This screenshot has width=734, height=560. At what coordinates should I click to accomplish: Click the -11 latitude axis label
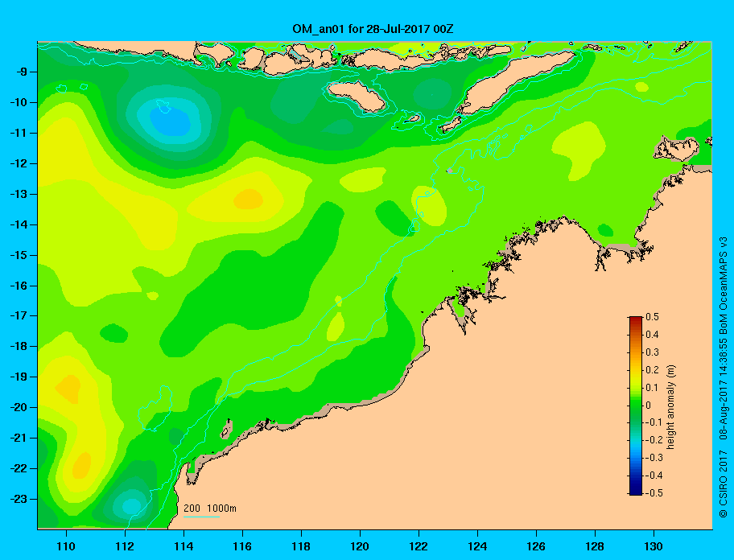[19, 133]
